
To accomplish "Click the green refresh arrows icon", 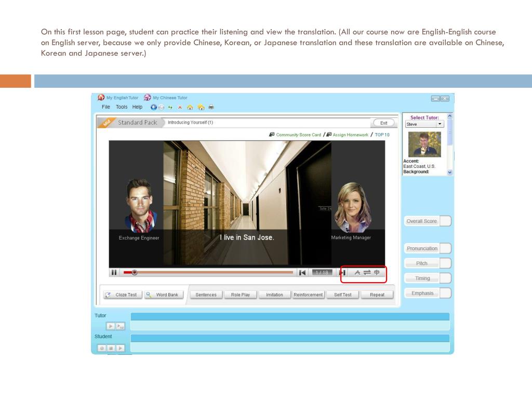I will (x=170, y=107).
